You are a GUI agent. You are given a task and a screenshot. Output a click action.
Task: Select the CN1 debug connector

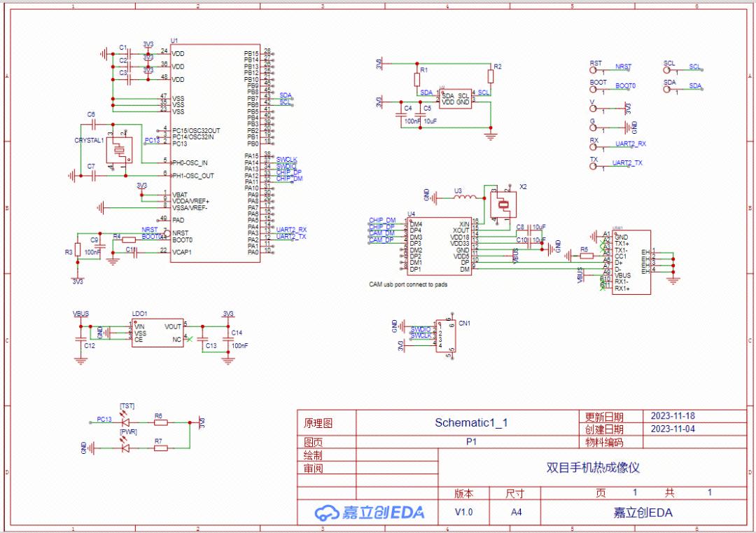pos(444,335)
